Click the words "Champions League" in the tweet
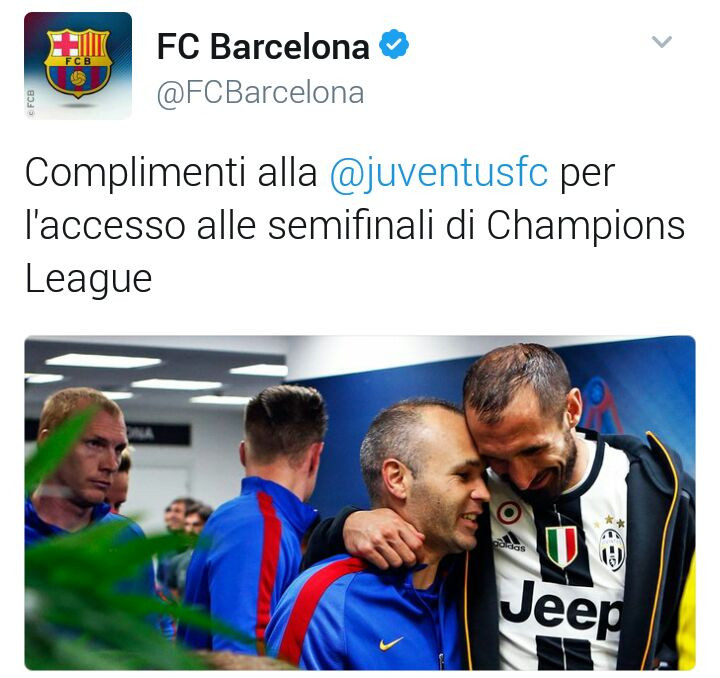 click(x=354, y=252)
